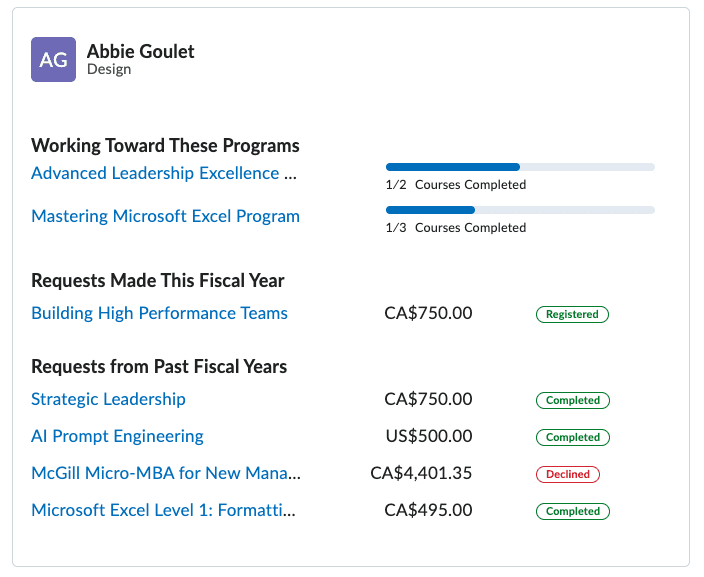Click Completed badge for Excel Level 1
Image resolution: width=704 pixels, height=577 pixels.
(x=572, y=511)
